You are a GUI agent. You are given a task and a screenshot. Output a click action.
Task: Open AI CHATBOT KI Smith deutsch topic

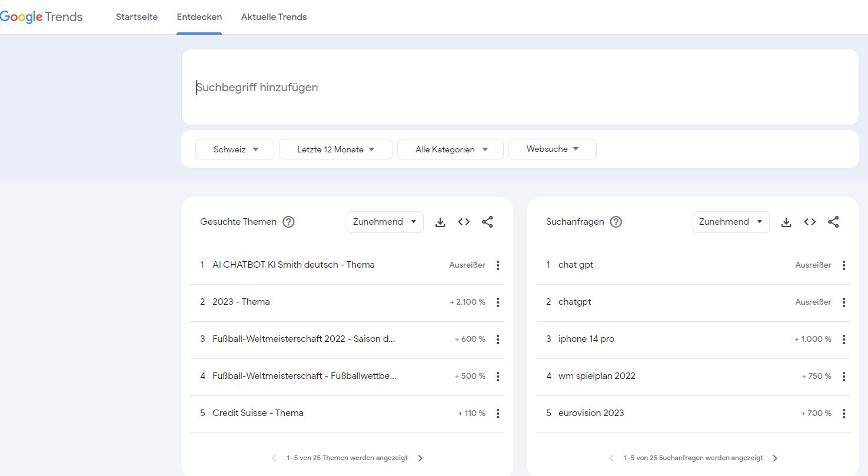tap(294, 265)
